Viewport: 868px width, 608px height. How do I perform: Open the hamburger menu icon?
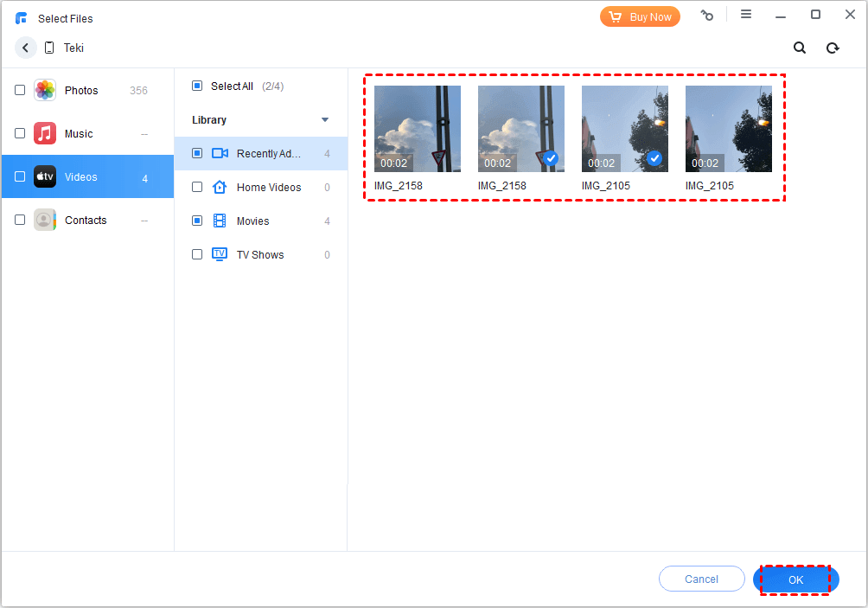pyautogui.click(x=746, y=15)
